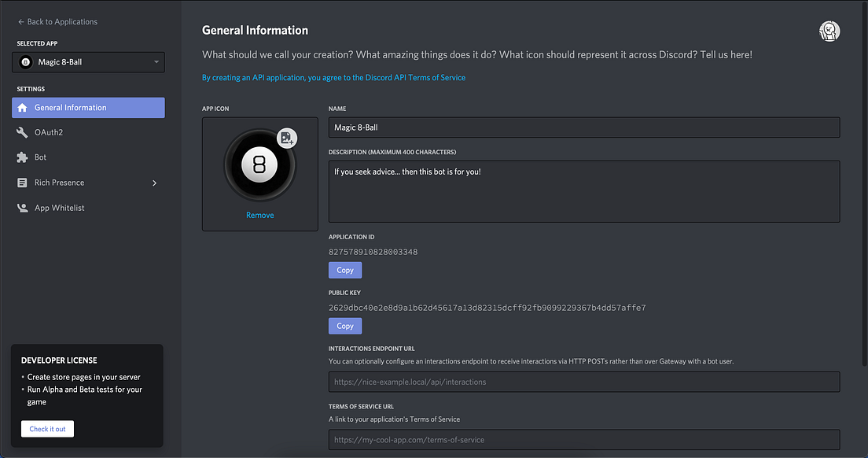Click the Terms of Service URL field
This screenshot has width=868, height=458.
584,440
